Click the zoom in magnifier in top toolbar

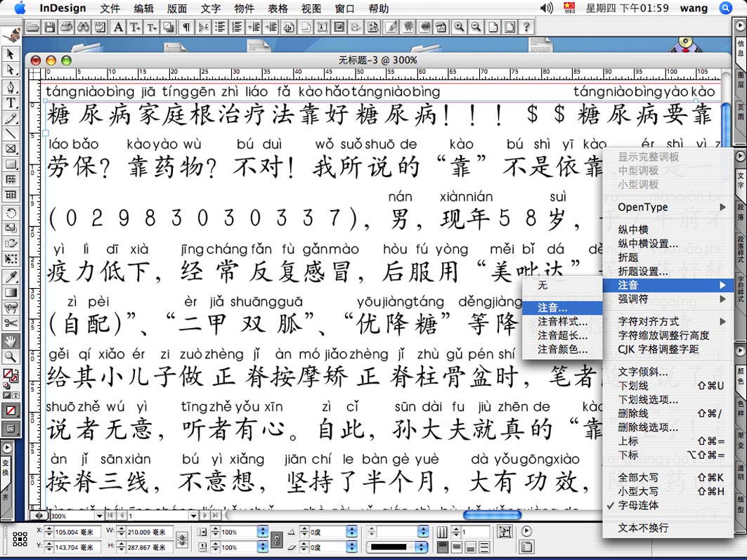460,27
